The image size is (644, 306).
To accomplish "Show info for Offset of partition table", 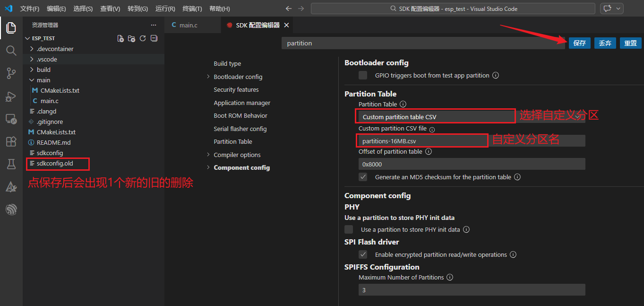I will 428,152.
